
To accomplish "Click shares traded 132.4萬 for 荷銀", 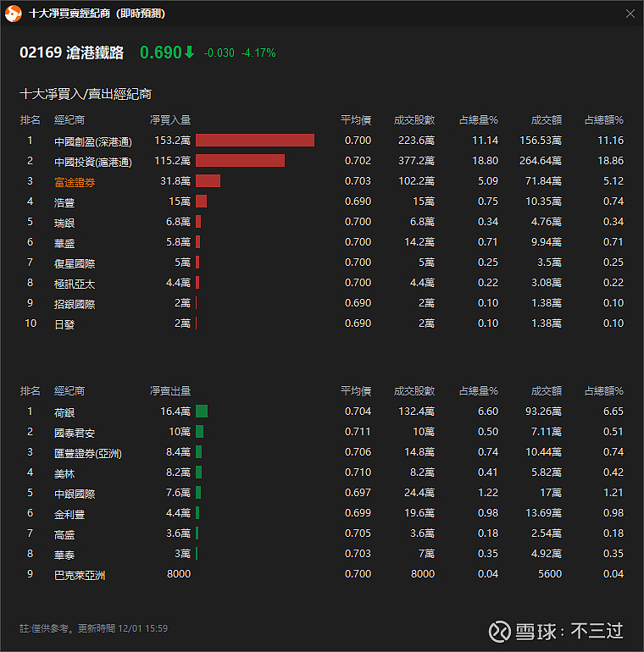I will [x=416, y=412].
